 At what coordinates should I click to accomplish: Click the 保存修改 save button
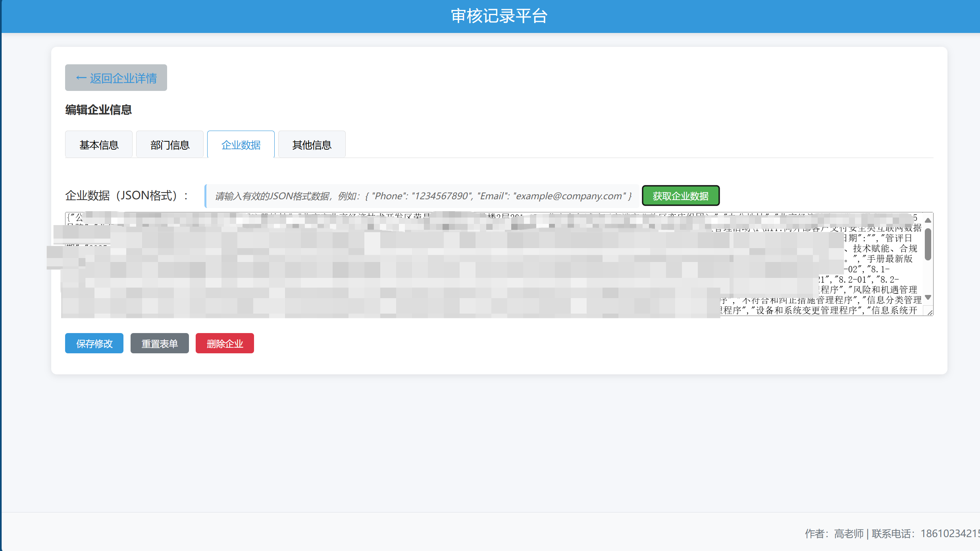[94, 343]
